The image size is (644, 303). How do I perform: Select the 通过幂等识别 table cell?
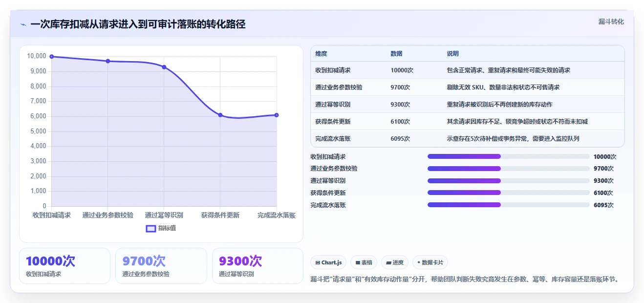tap(333, 105)
